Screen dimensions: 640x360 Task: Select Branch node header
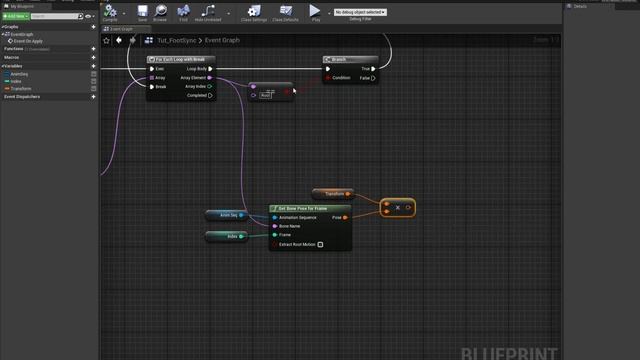(x=350, y=60)
